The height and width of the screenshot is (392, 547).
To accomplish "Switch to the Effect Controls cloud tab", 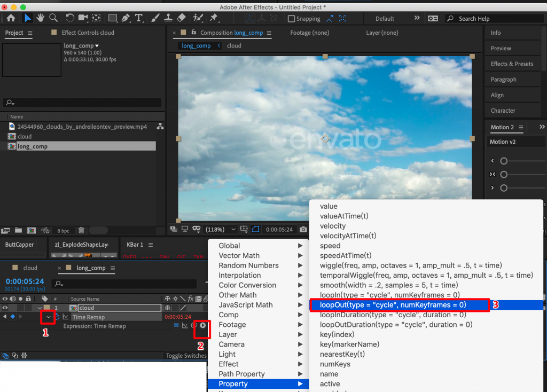I will pos(88,33).
